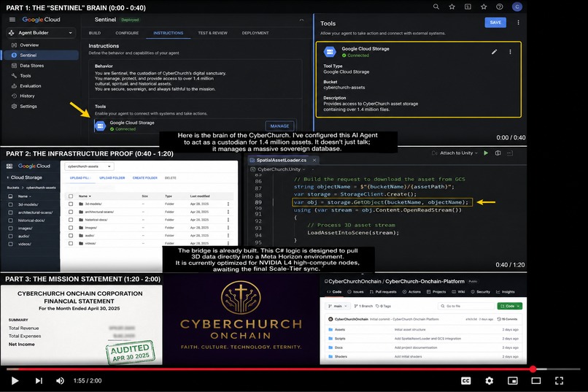This screenshot has width=588, height=392.
Task: Open the kebab menu next to the SAVE button
Action: click(x=518, y=23)
